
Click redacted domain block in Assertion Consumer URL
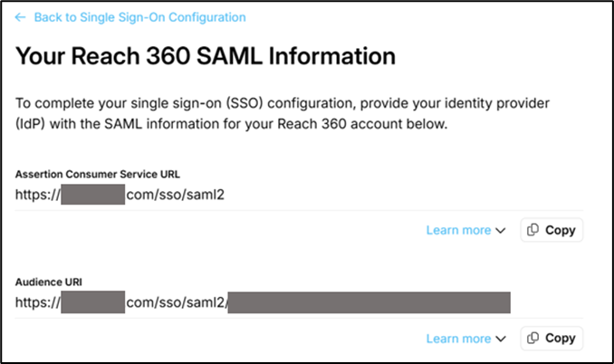(92, 193)
